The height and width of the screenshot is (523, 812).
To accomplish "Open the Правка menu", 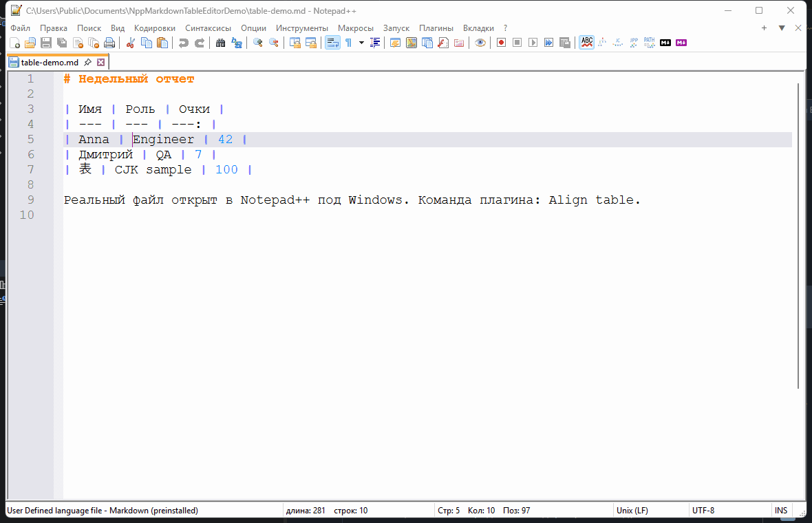I will pos(54,28).
